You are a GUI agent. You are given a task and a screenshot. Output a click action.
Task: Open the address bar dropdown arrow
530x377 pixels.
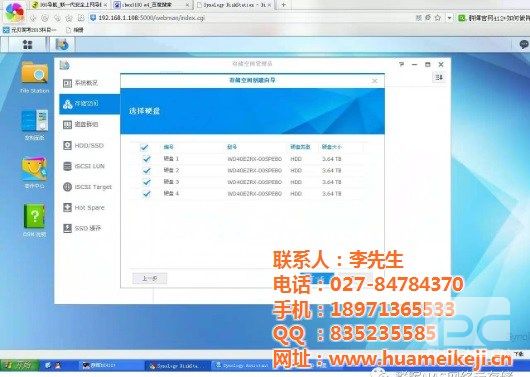click(449, 18)
